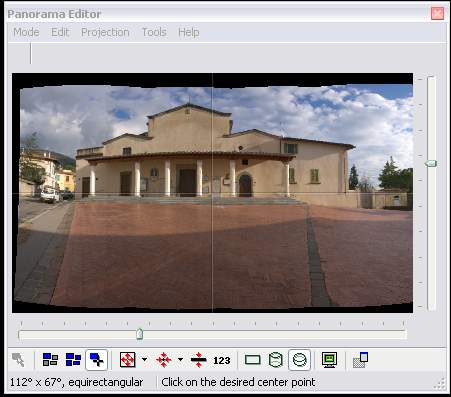Toggle the spherical projection button
Image resolution: width=451 pixels, height=397 pixels.
tap(299, 360)
